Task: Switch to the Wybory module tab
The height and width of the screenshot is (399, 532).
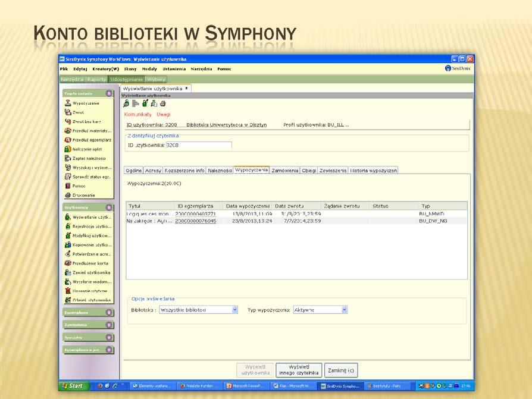Action: click(x=156, y=79)
